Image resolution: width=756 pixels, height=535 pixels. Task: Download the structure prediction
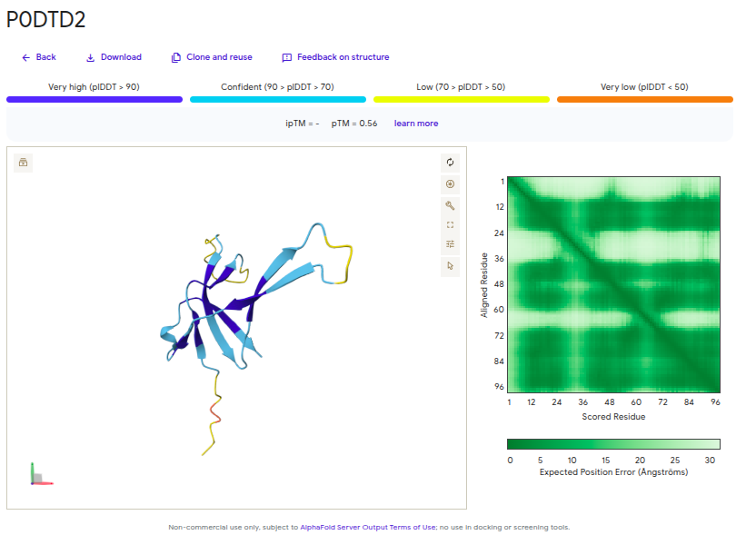[x=114, y=57]
